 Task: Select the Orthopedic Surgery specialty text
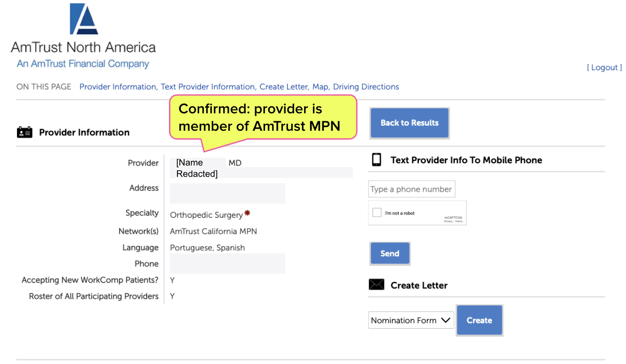point(206,215)
